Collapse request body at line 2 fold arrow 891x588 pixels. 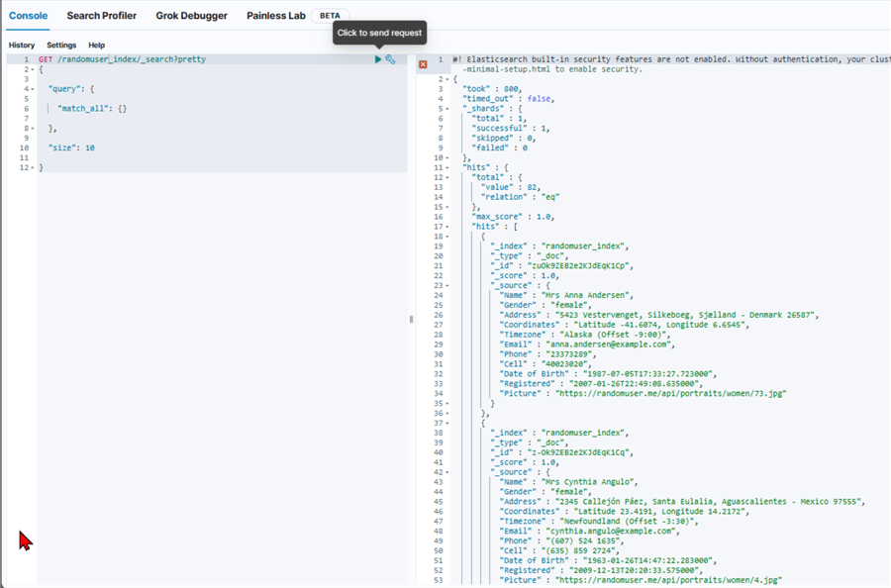click(34, 69)
